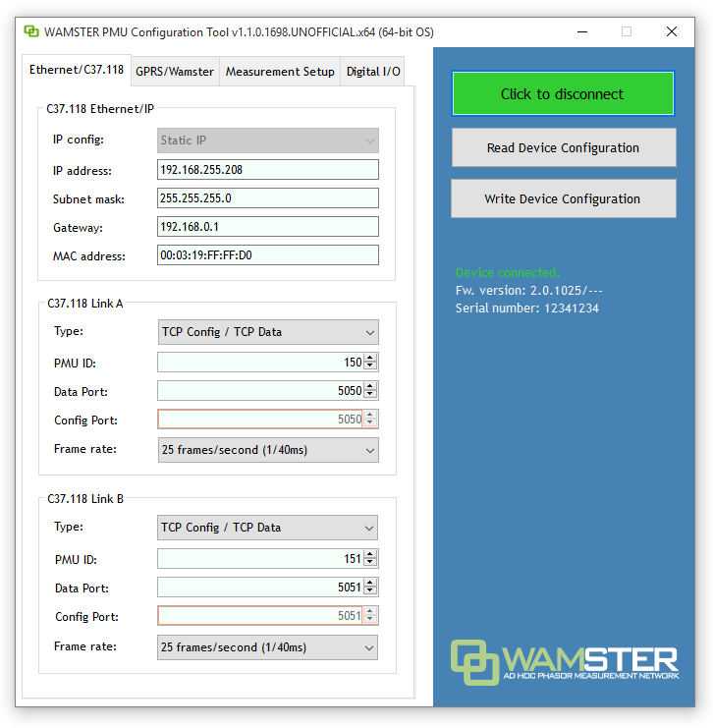Click the MAC address input field

pyautogui.click(x=268, y=254)
